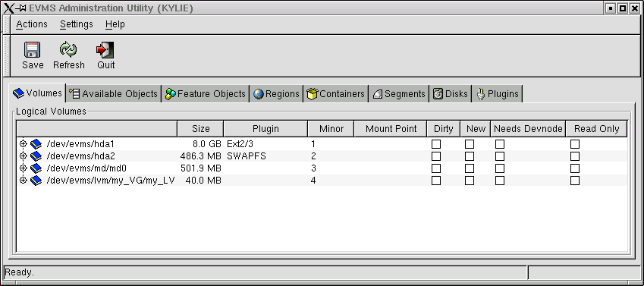Open the Settings menu
This screenshot has width=644, height=286.
point(77,24)
